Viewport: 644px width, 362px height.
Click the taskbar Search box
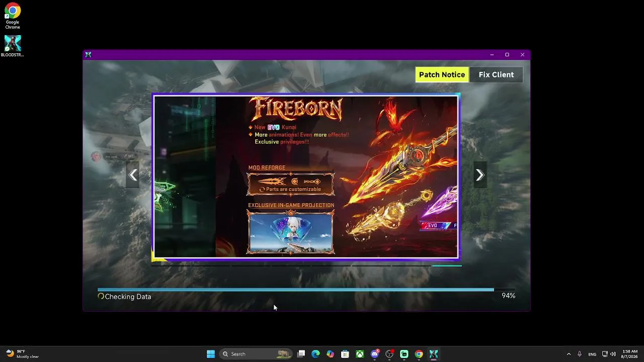256,354
